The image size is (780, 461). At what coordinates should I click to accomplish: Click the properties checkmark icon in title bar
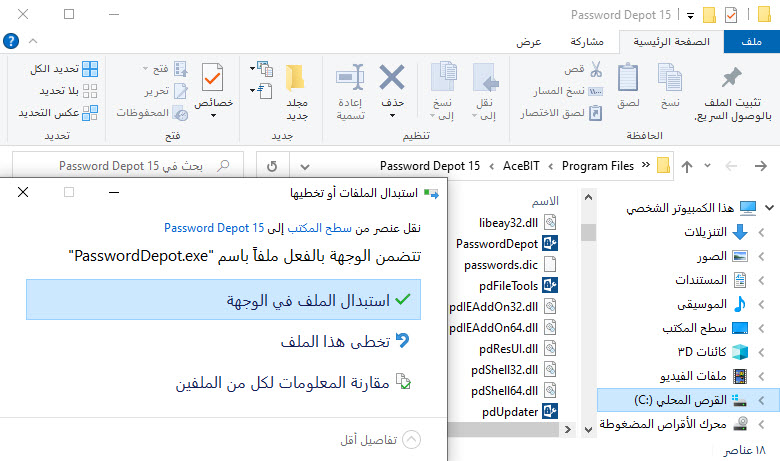click(731, 15)
